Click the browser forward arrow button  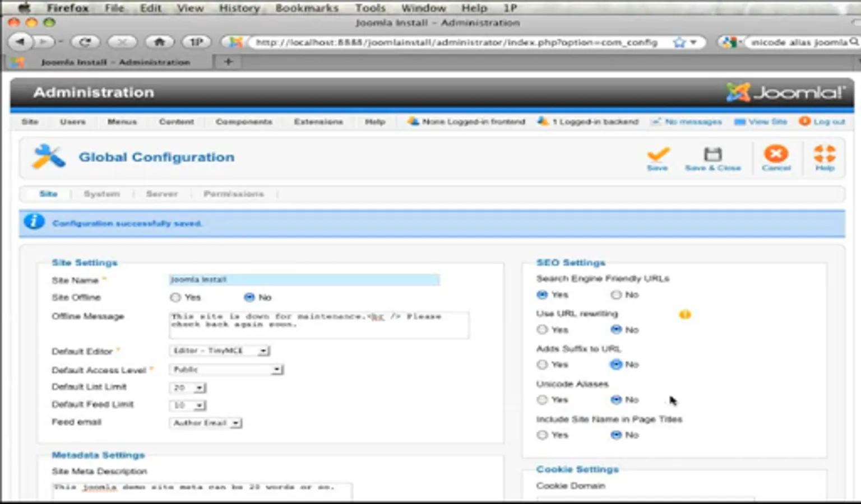point(44,42)
